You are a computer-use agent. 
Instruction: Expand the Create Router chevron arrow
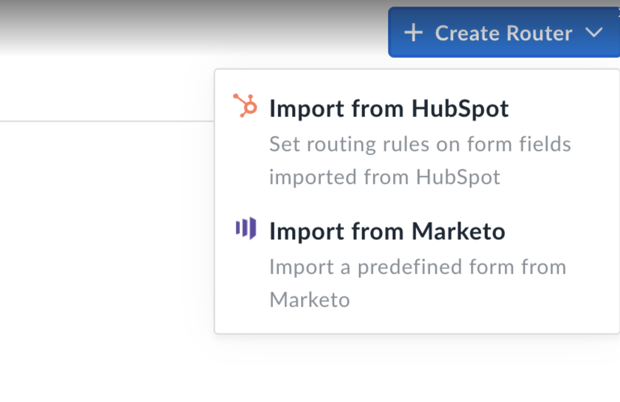pyautogui.click(x=594, y=32)
